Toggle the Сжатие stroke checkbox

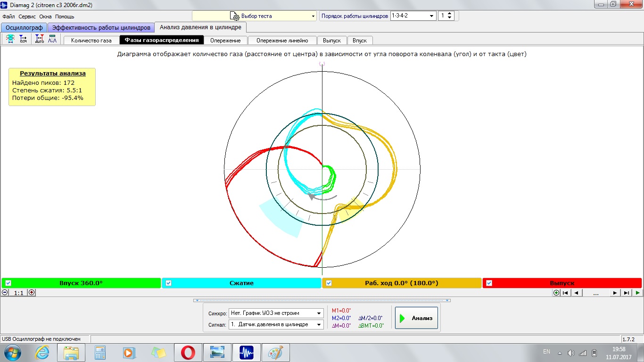[x=168, y=283]
